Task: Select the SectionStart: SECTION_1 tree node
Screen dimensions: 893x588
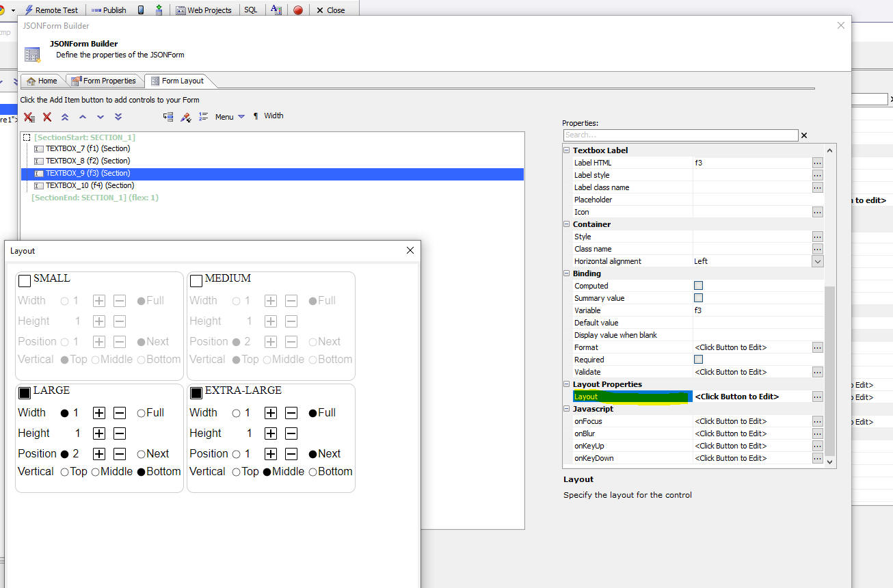Action: (85, 137)
